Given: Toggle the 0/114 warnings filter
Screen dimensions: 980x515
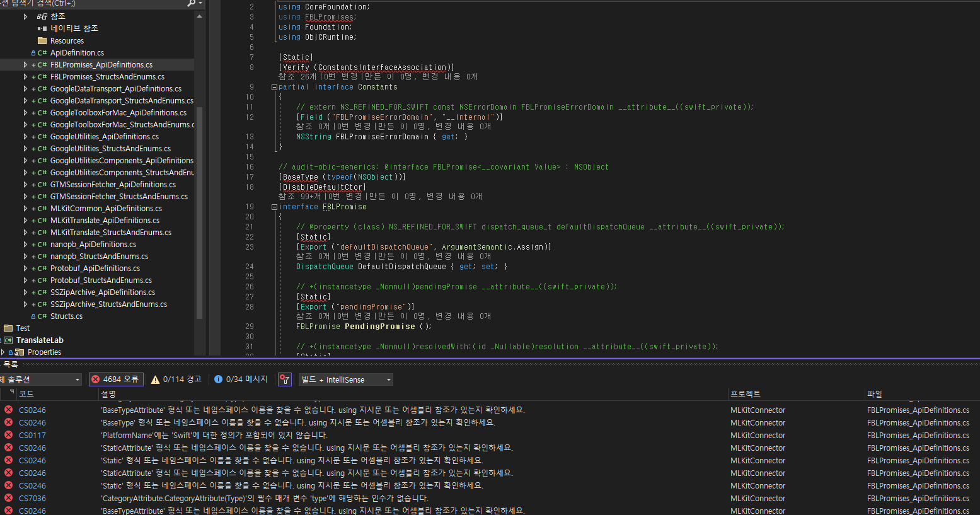Looking at the screenshot, I should [176, 379].
